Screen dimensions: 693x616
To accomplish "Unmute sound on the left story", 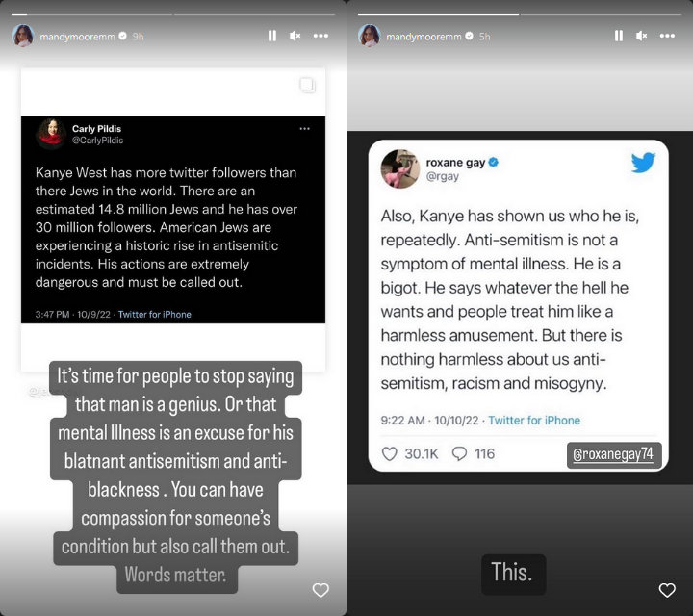I will click(295, 36).
